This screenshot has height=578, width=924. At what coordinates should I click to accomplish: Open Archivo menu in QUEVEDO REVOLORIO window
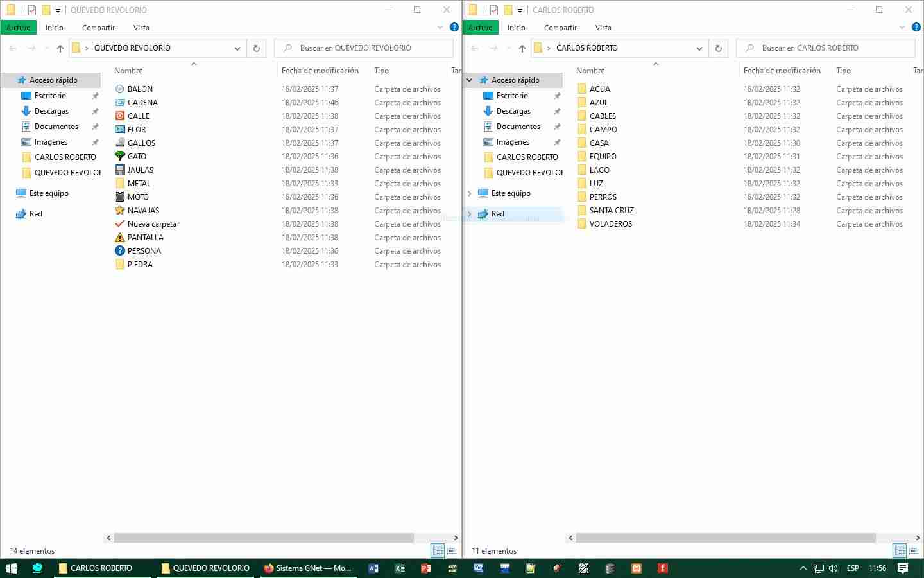click(x=19, y=28)
